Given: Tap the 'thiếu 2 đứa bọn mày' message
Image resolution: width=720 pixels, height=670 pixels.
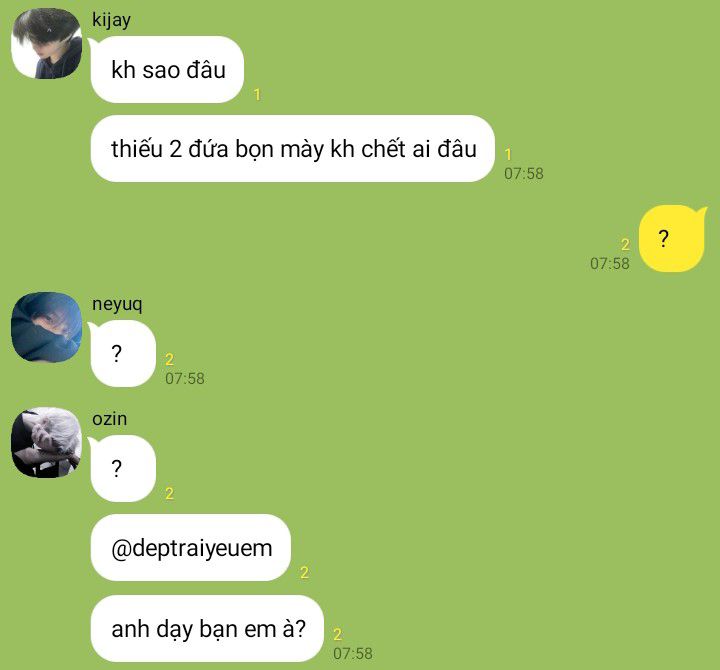Looking at the screenshot, I should coord(292,149).
